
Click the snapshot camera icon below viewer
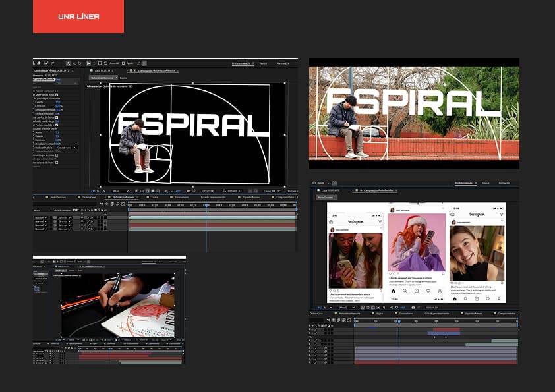(189, 191)
